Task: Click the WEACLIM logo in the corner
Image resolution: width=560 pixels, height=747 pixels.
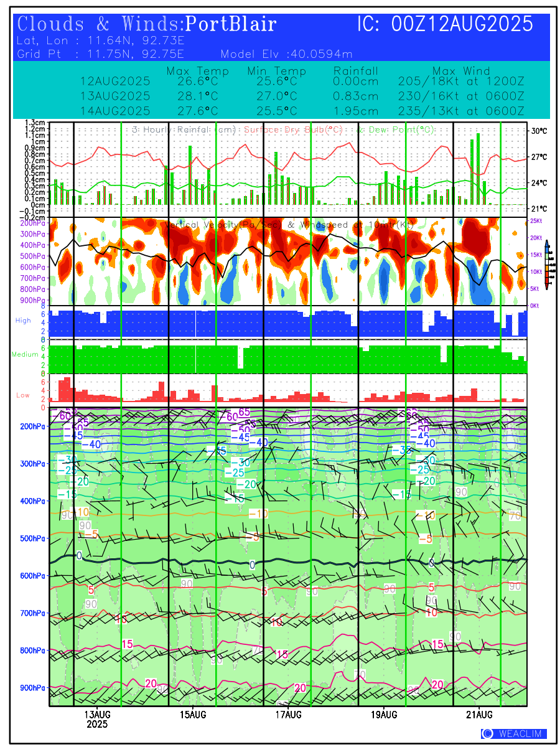Action: pos(514,734)
